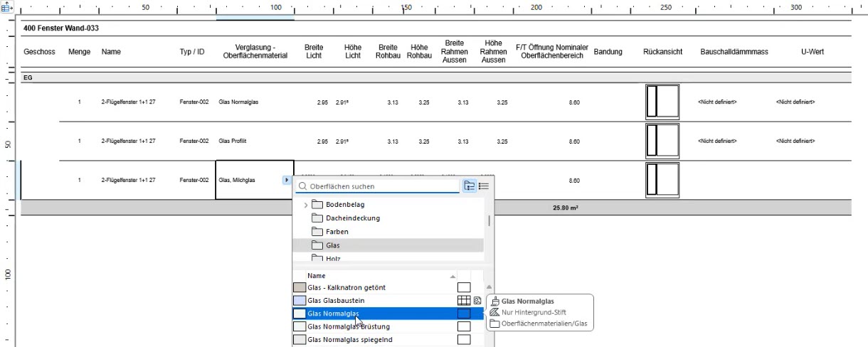Click the Typ / ID column header
The height and width of the screenshot is (347, 868).
[x=192, y=52]
